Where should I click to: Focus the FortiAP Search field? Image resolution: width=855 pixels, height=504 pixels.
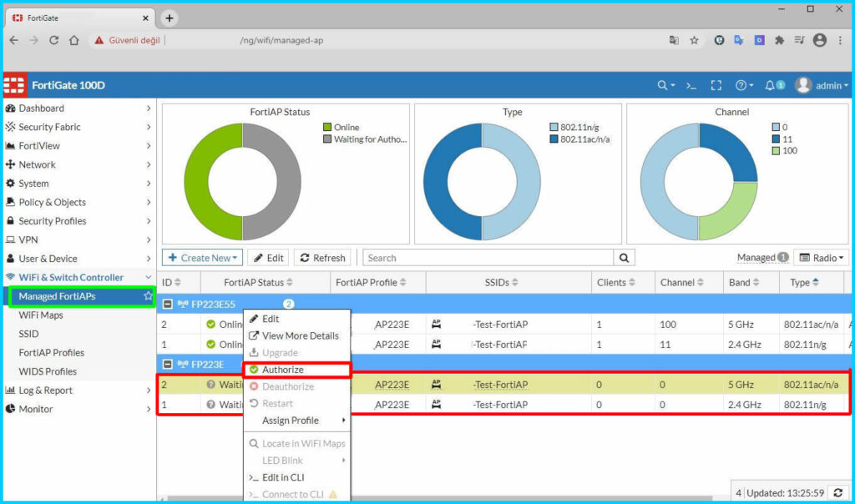coord(488,259)
